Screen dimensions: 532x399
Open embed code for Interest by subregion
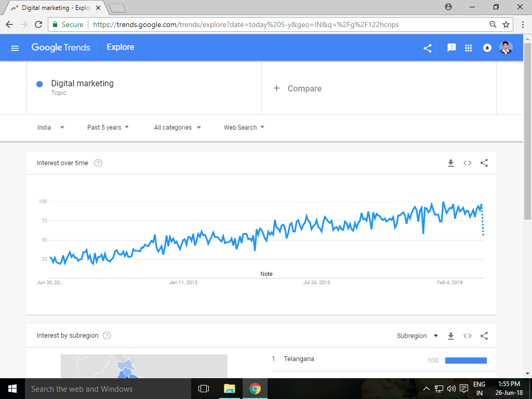[468, 336]
